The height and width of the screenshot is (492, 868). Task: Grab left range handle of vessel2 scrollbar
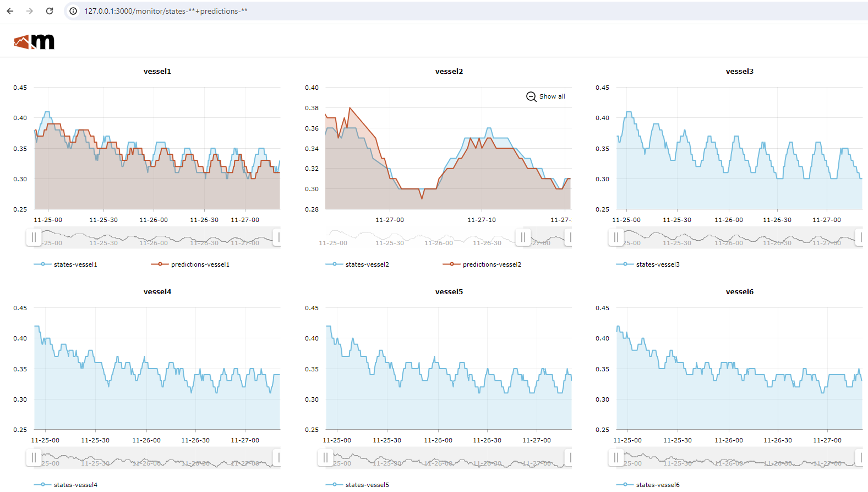523,237
